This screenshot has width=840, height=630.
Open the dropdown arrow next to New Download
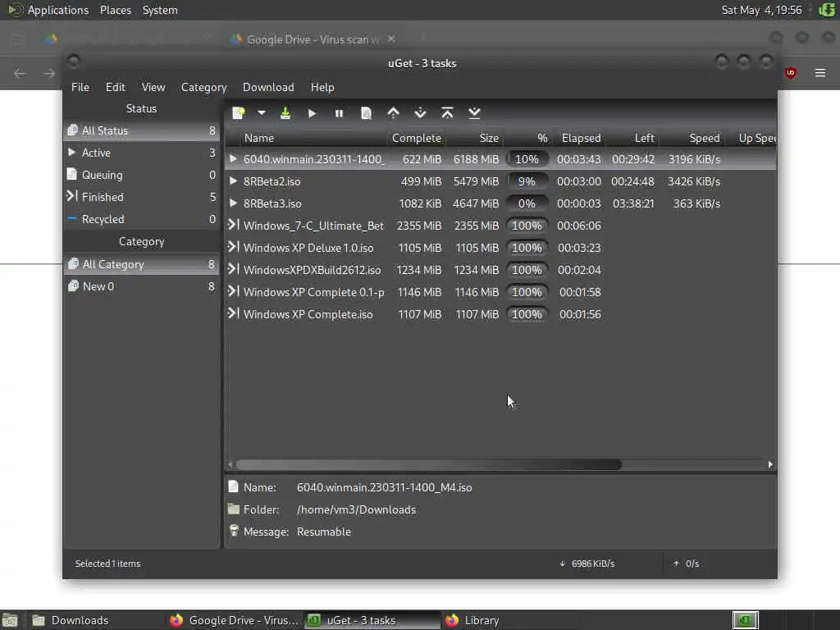(262, 113)
